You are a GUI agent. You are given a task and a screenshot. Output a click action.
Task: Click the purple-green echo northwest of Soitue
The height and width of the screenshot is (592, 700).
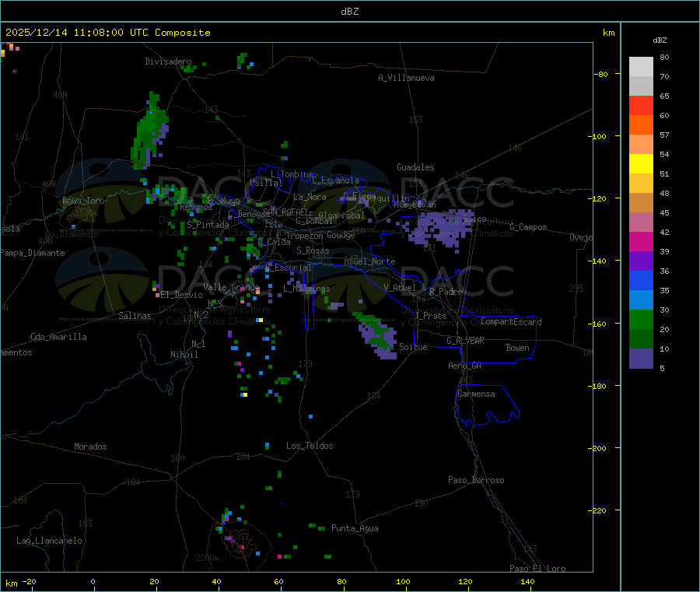(x=376, y=335)
